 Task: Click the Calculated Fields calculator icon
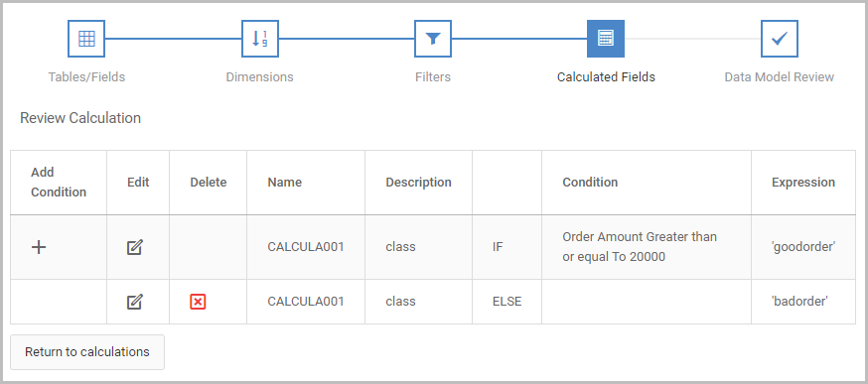[x=606, y=39]
